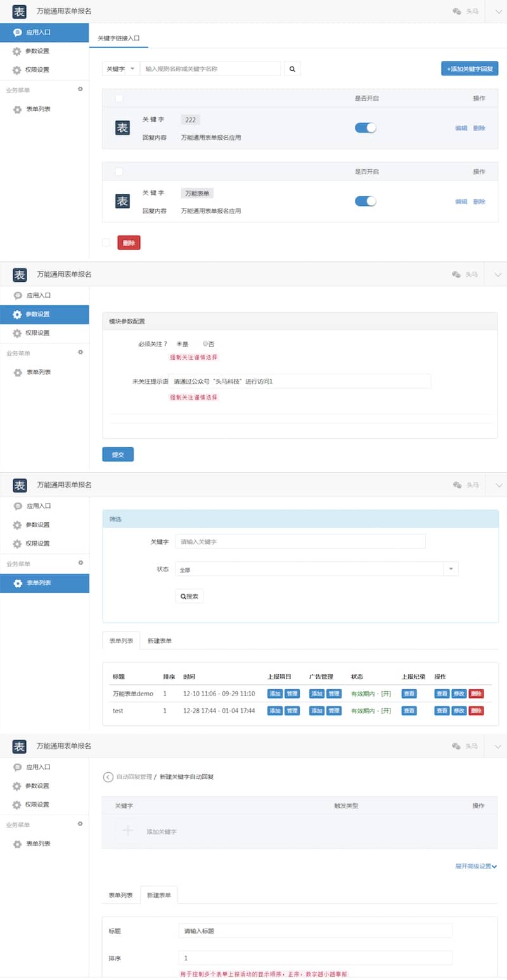Viewport: 507px width, 980px height.
Task: Click the 表 app logo in the header
Action: click(x=20, y=11)
